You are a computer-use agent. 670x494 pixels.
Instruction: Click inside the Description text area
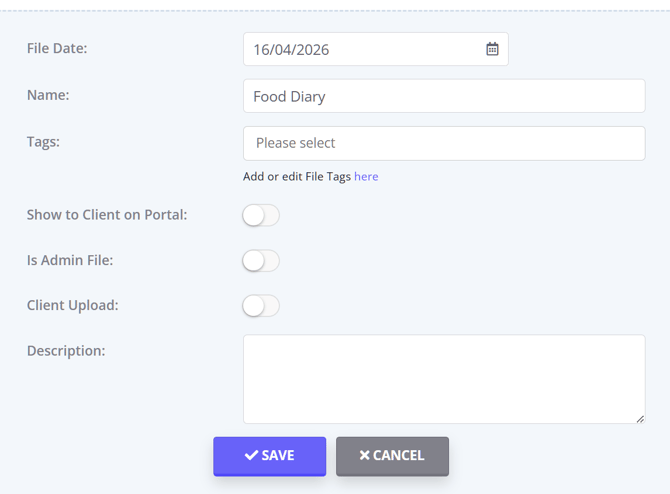coord(443,378)
